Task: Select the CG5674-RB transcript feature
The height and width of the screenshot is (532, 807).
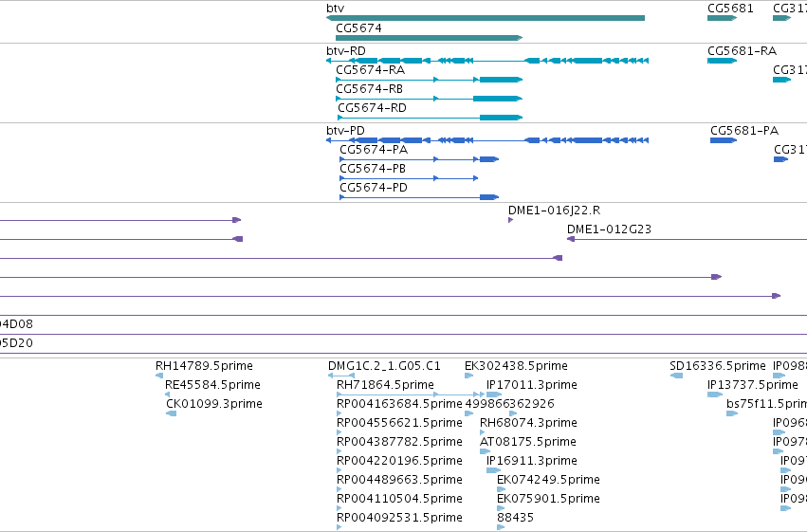Action: pyautogui.click(x=430, y=99)
